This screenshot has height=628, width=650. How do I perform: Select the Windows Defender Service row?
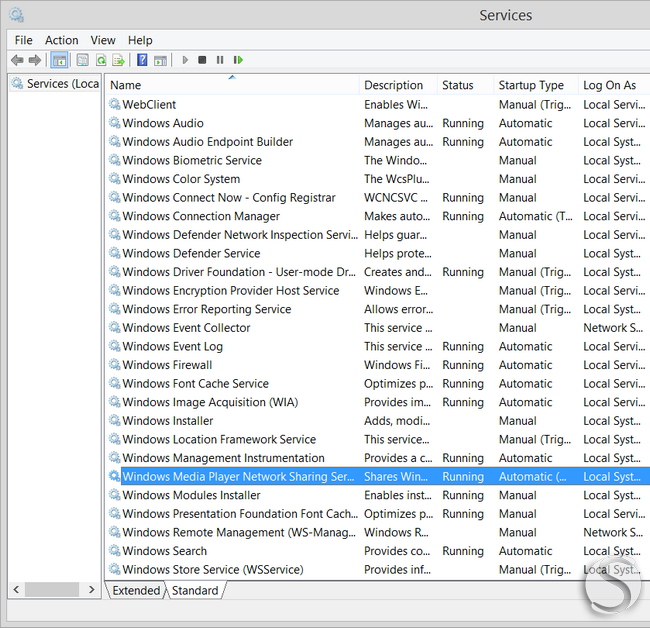click(378, 253)
